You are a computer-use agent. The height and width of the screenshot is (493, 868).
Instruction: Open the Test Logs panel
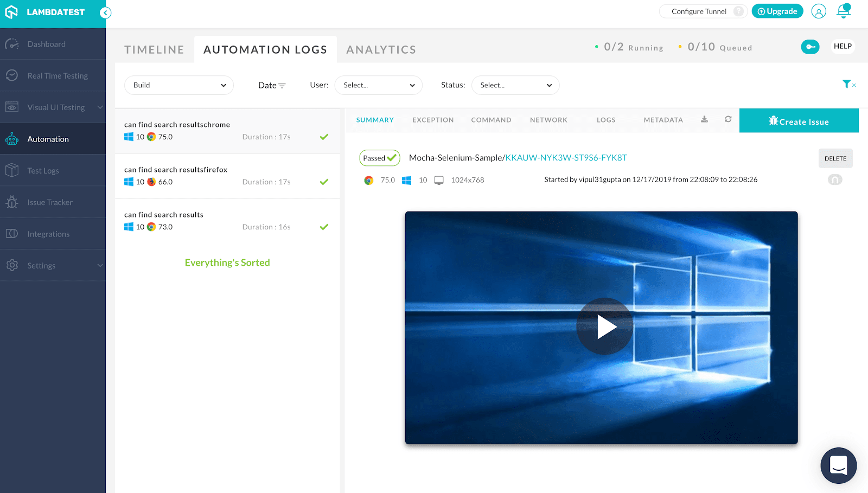[x=43, y=170]
